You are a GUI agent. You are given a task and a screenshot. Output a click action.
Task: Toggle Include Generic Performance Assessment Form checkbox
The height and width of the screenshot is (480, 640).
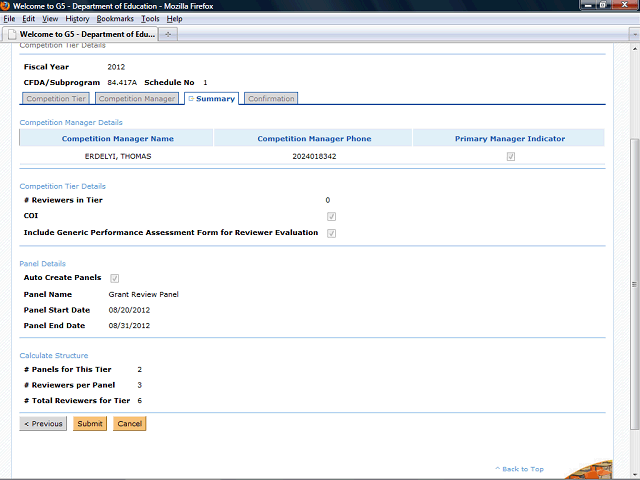pos(331,233)
